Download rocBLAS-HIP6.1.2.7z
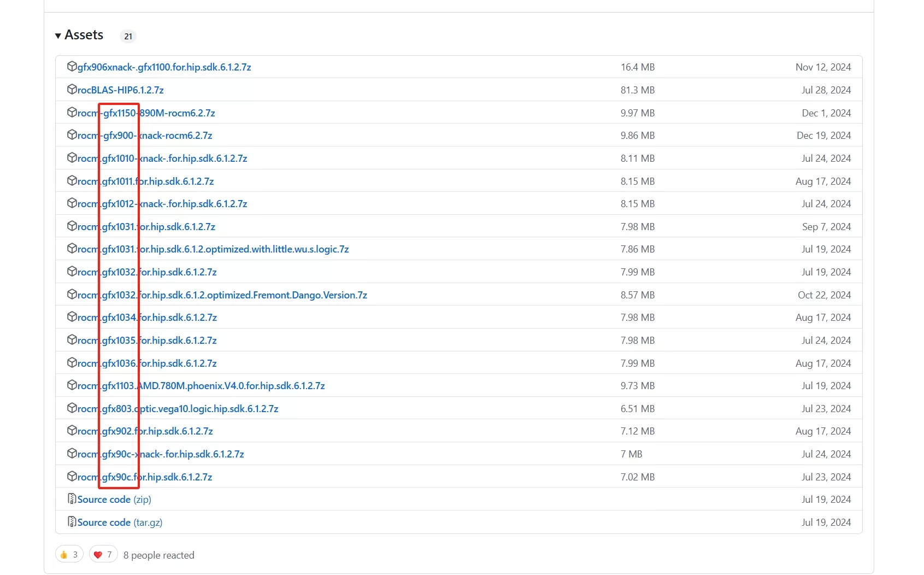 coord(120,90)
